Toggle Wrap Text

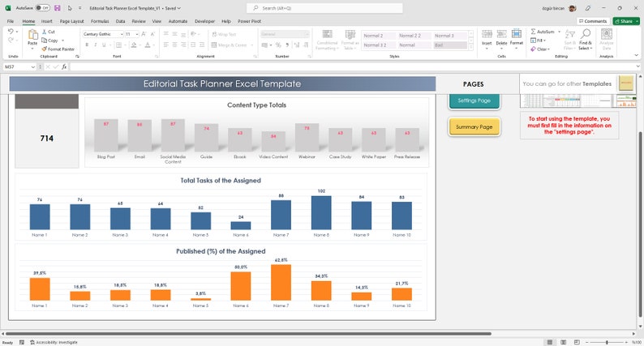click(x=224, y=34)
